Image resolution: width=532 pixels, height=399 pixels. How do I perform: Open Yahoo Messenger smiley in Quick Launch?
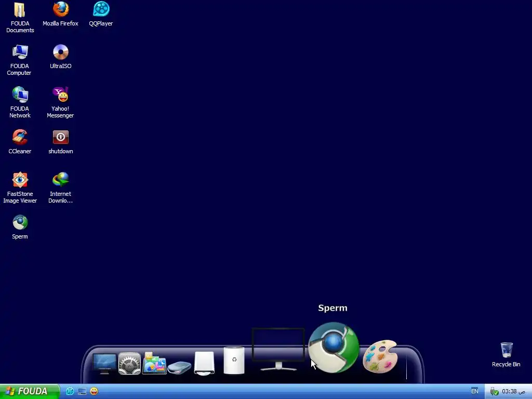tap(94, 391)
